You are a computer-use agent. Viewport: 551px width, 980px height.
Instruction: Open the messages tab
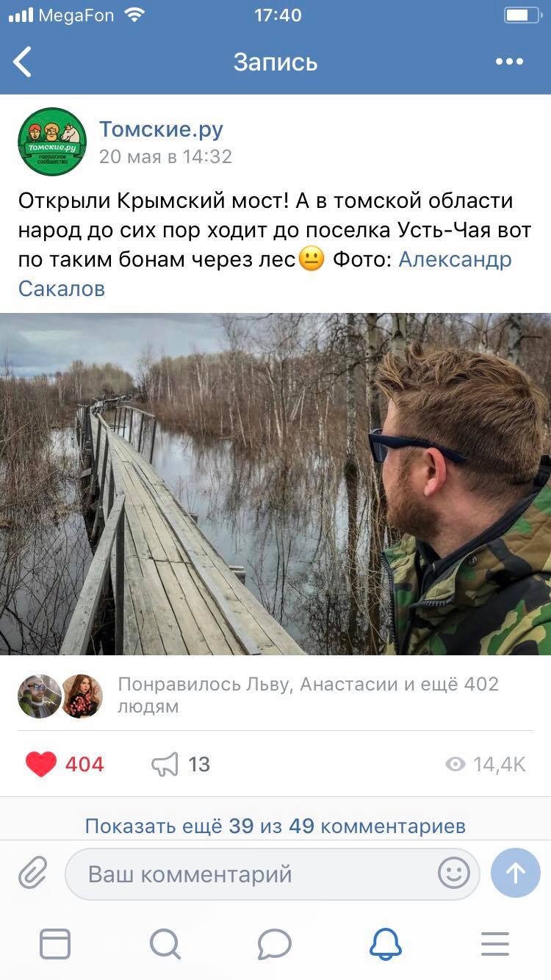tap(275, 944)
